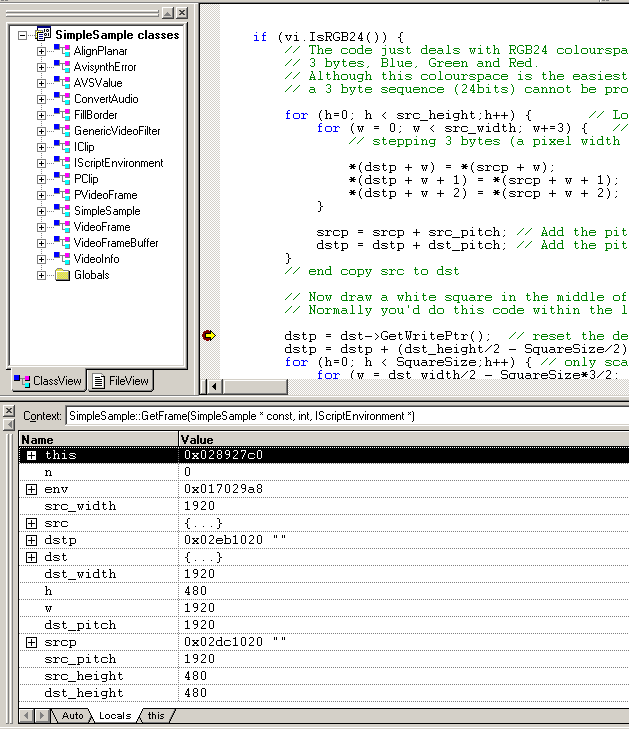Select the src_width value 1920

tap(199, 506)
